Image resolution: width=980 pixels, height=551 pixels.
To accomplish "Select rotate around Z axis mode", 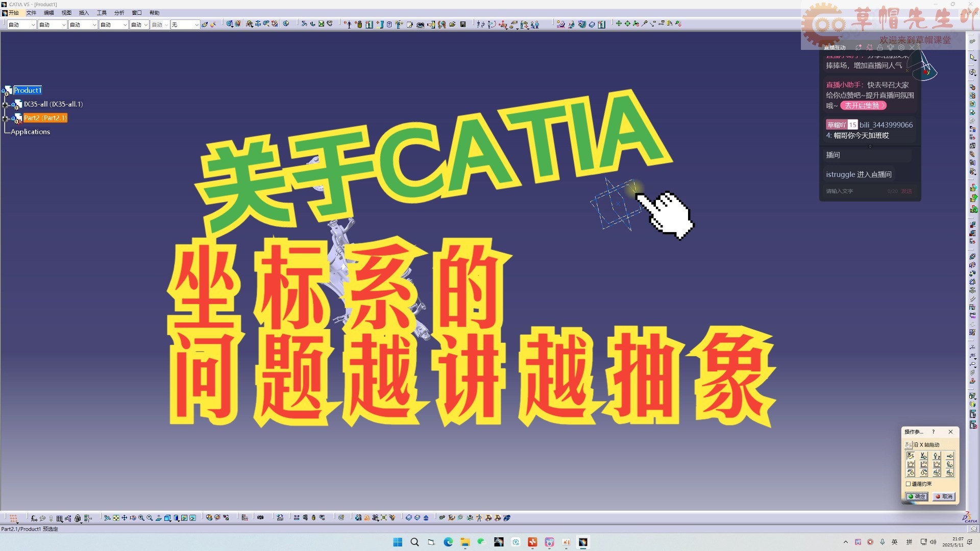I will (x=937, y=473).
